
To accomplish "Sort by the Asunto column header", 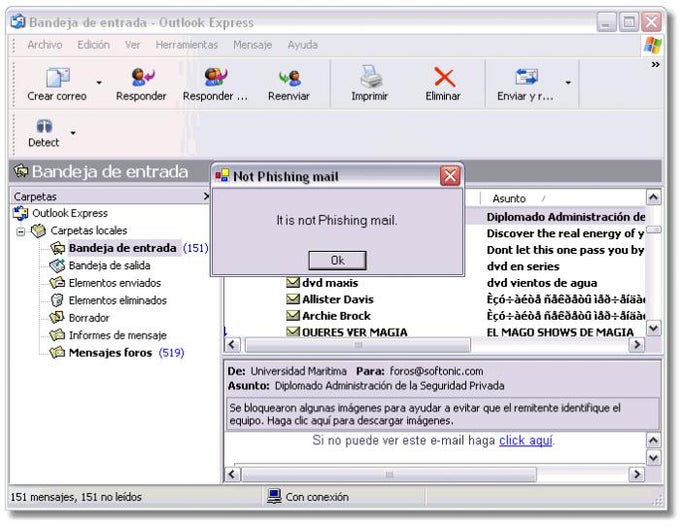I will coord(509,199).
